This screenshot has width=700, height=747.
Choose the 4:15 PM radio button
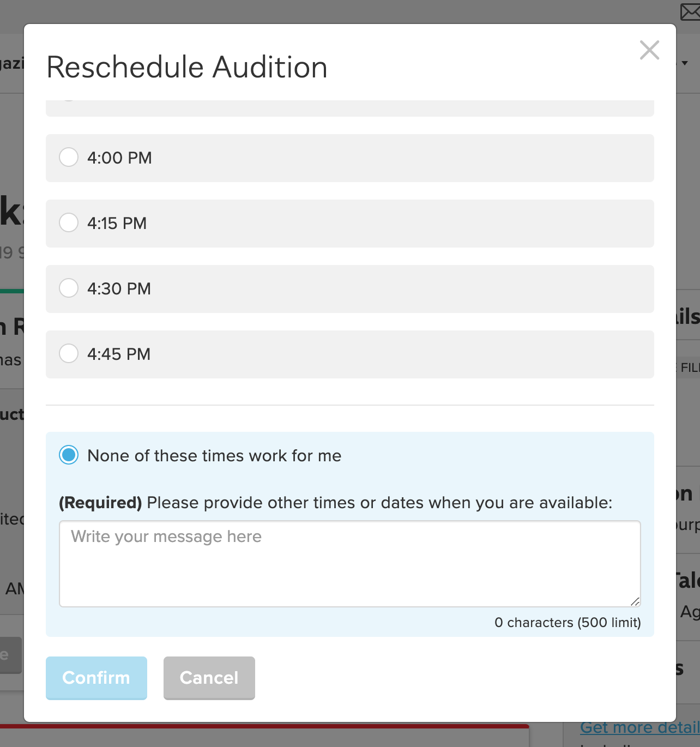coord(69,222)
